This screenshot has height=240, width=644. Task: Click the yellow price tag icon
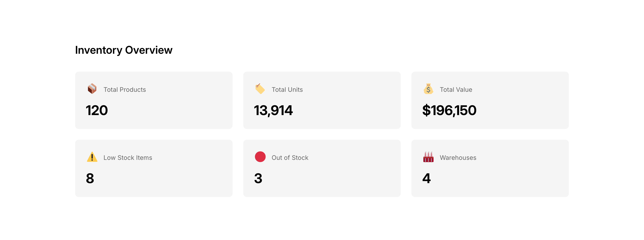click(260, 89)
